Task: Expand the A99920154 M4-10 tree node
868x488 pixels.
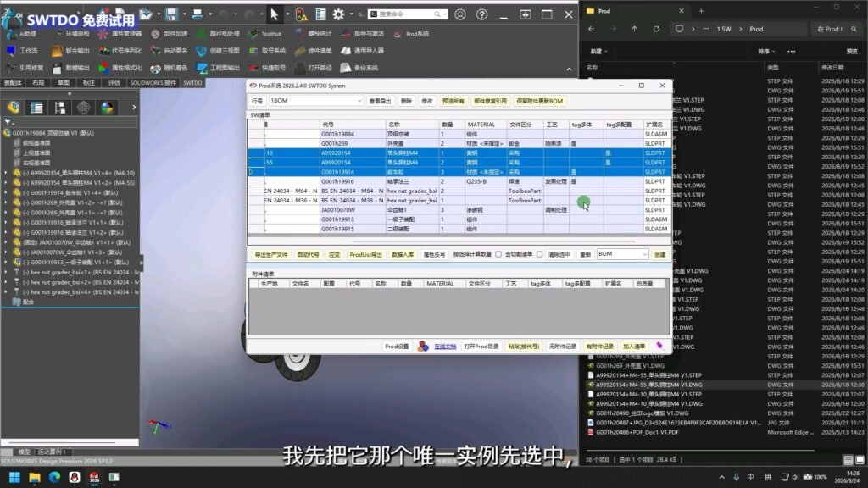Action: point(6,173)
